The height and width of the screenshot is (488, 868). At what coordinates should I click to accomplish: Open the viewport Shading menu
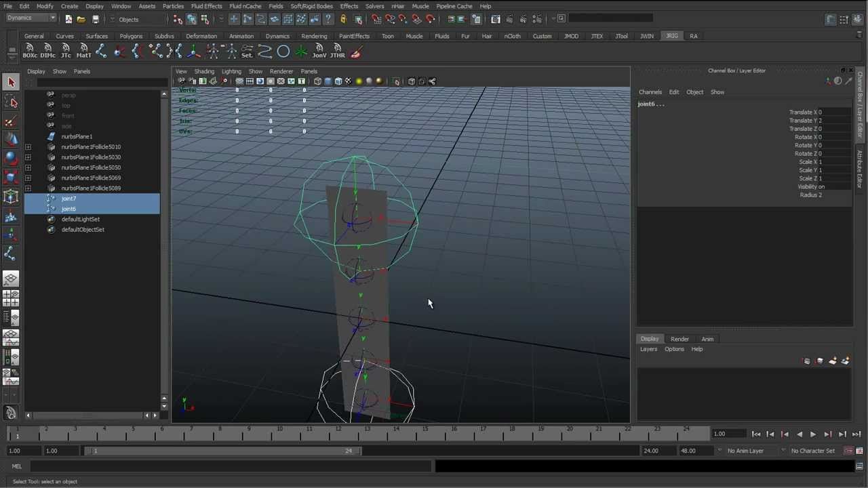click(x=203, y=71)
